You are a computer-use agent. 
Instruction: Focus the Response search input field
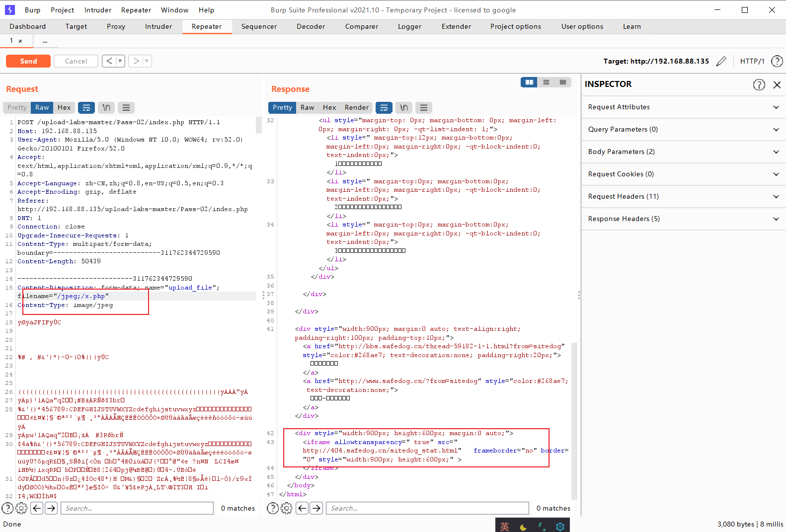coord(427,508)
